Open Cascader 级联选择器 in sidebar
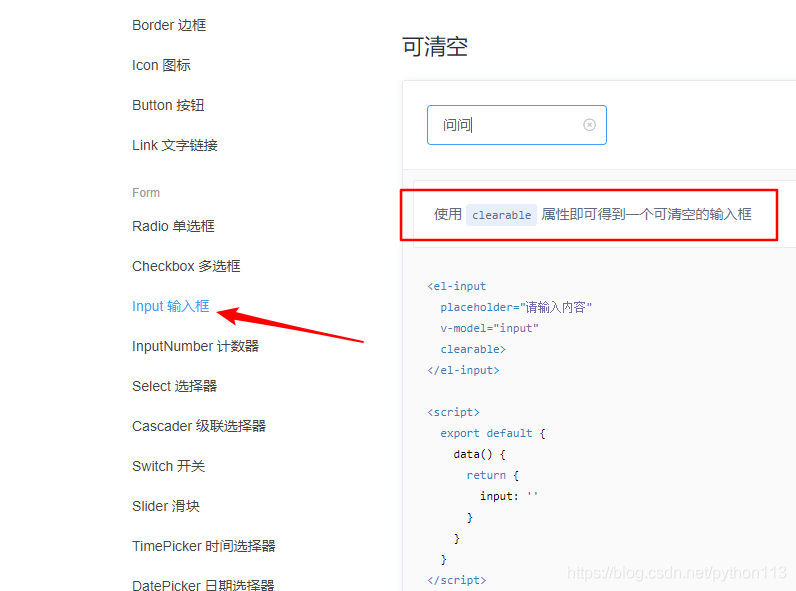This screenshot has height=591, width=796. point(199,426)
